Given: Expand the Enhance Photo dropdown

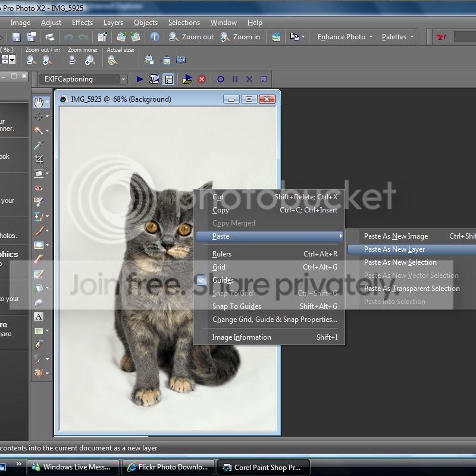Looking at the screenshot, I should tap(345, 37).
